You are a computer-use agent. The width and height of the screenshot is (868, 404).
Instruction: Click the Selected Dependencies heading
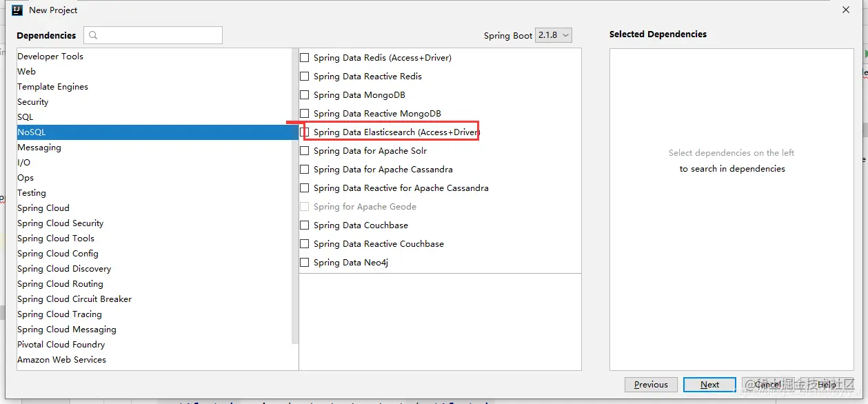click(658, 34)
